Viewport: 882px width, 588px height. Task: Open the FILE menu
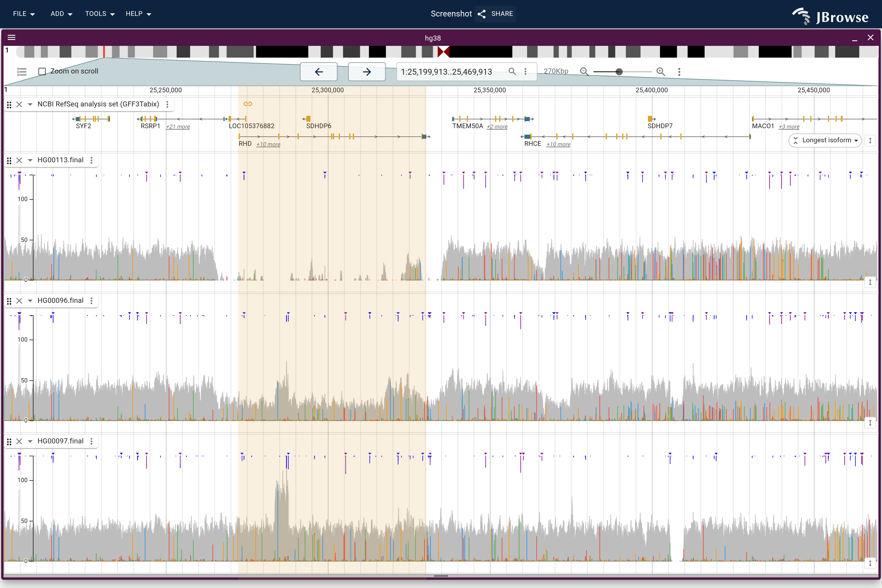(x=24, y=14)
